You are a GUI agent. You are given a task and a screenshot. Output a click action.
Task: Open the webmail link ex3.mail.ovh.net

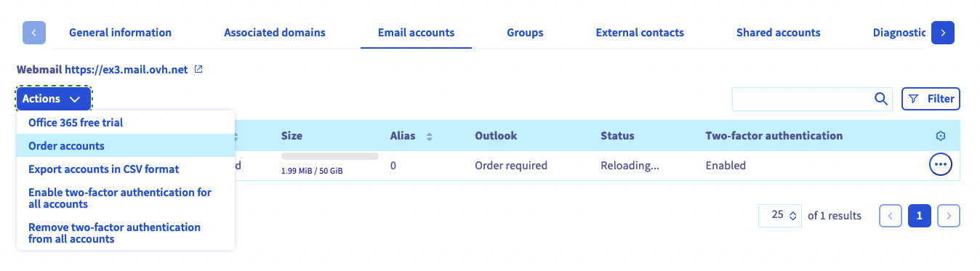coord(126,70)
